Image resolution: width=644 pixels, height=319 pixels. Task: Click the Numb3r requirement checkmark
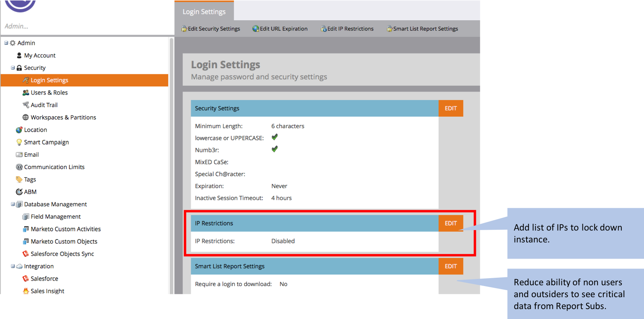(x=274, y=149)
